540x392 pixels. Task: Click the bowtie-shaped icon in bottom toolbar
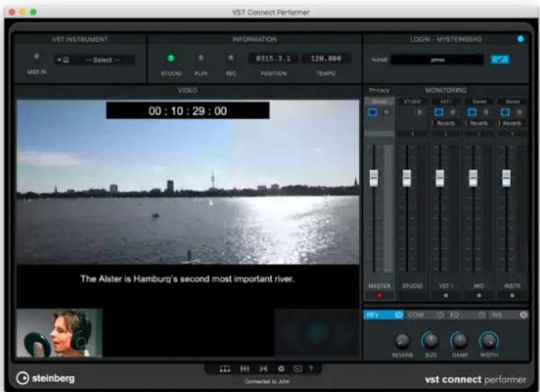tap(264, 369)
